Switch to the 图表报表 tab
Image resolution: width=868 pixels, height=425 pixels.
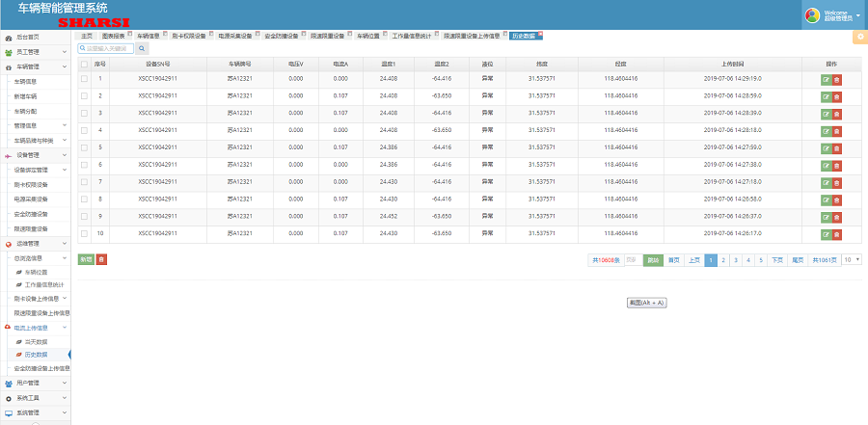[114, 36]
